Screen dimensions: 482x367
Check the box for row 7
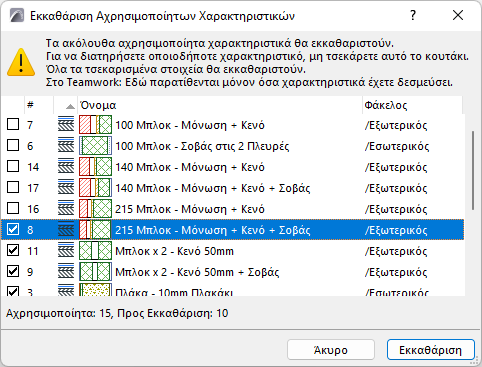pos(13,125)
